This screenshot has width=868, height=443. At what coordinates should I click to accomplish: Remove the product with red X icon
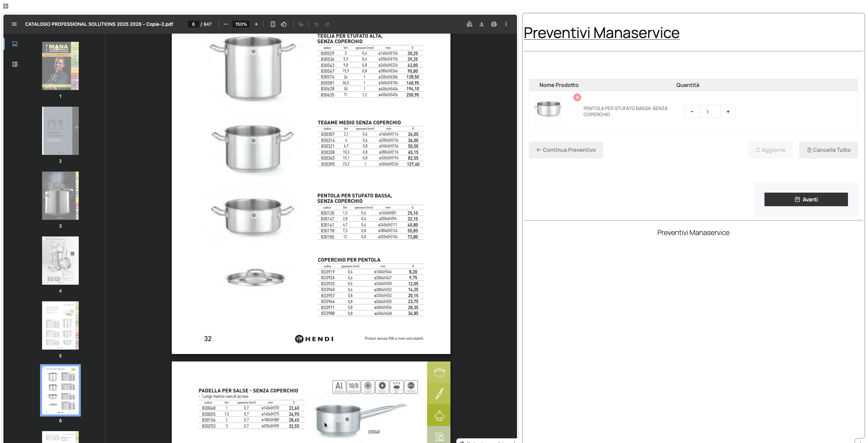[x=577, y=98]
